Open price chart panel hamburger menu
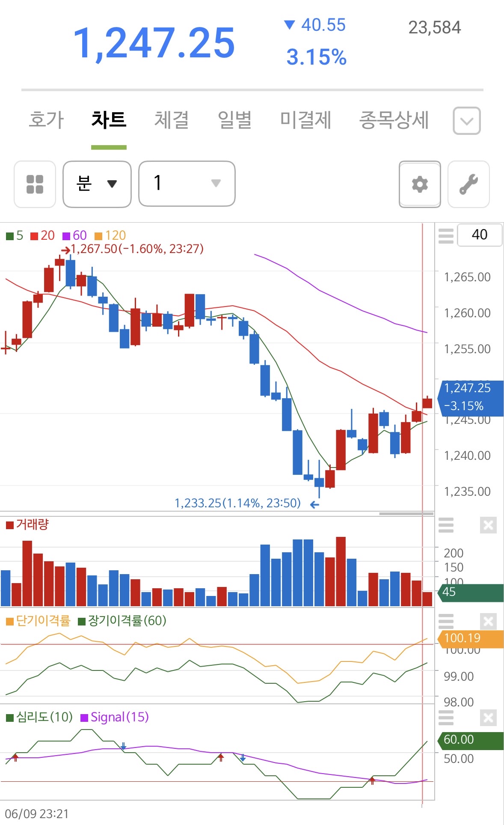This screenshot has width=504, height=825. [x=446, y=235]
